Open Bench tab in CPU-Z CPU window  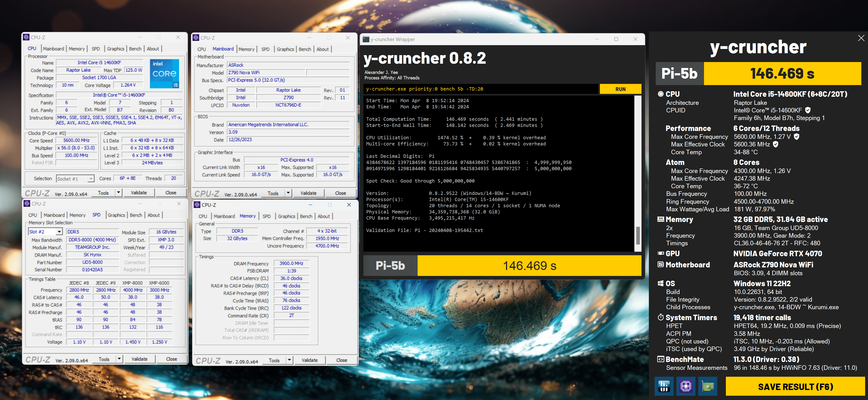(x=135, y=49)
